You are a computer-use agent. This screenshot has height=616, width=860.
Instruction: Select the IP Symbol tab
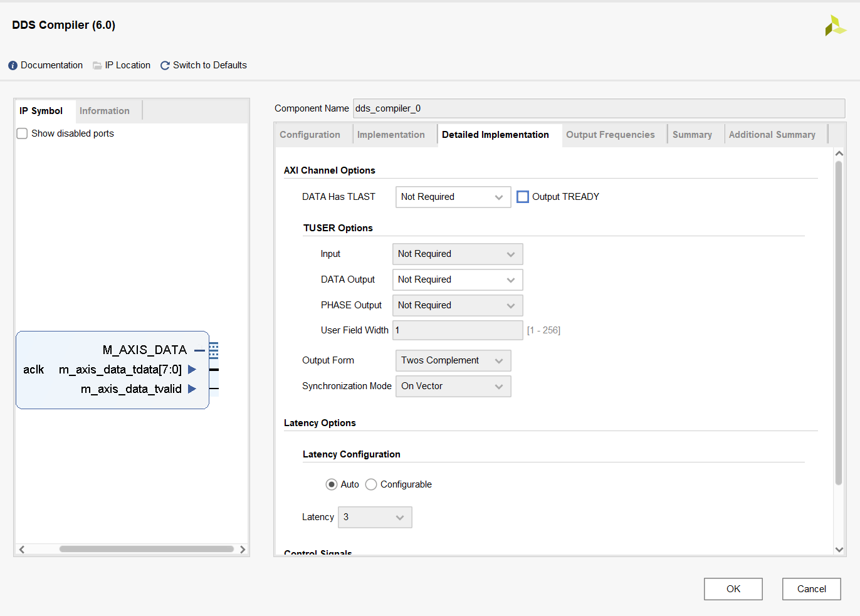pos(41,111)
